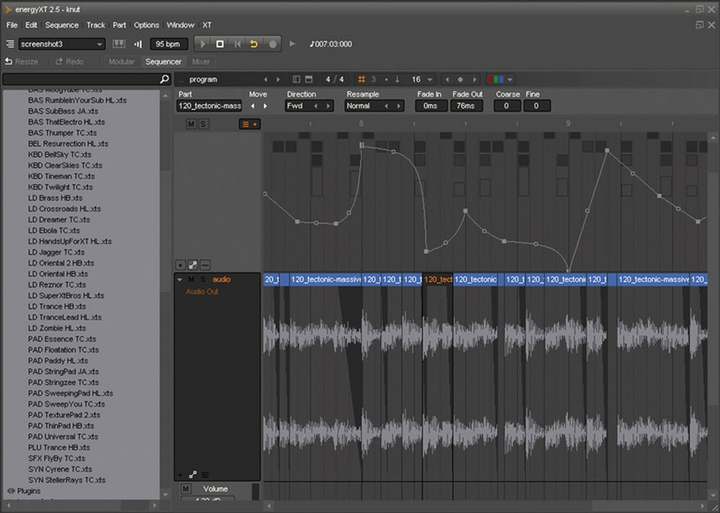Screen dimensions: 720x513
Task: Open the RGB color swatch dropdown
Action: point(501,79)
